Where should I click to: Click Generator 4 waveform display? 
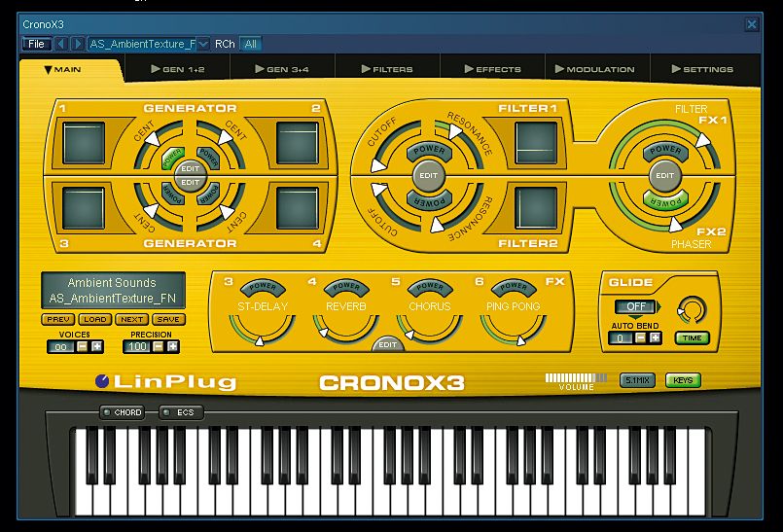pos(297,208)
